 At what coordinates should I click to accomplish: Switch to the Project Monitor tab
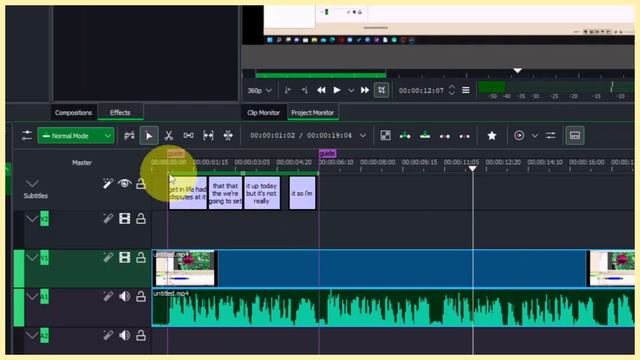coord(313,113)
